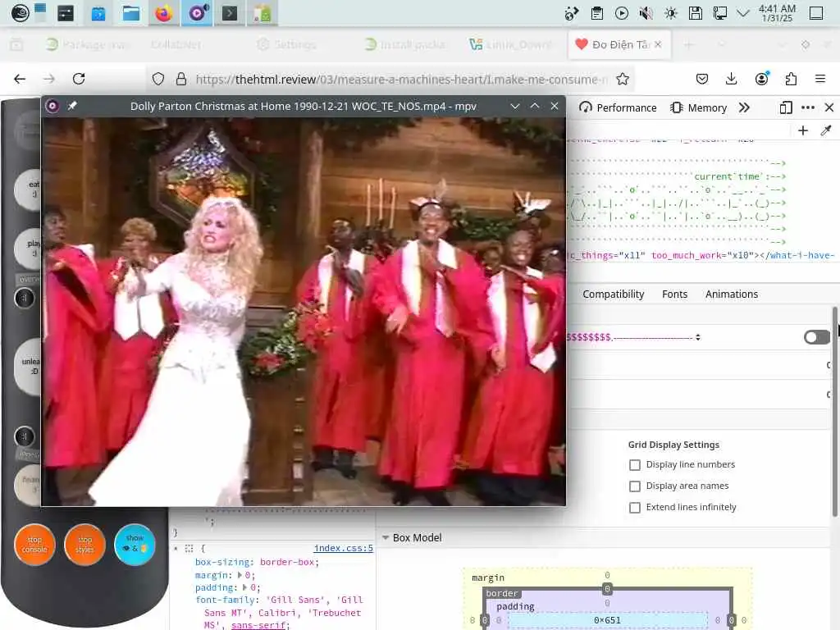Open the Pocket save icon
Image resolution: width=840 pixels, height=630 pixels.
(x=702, y=80)
